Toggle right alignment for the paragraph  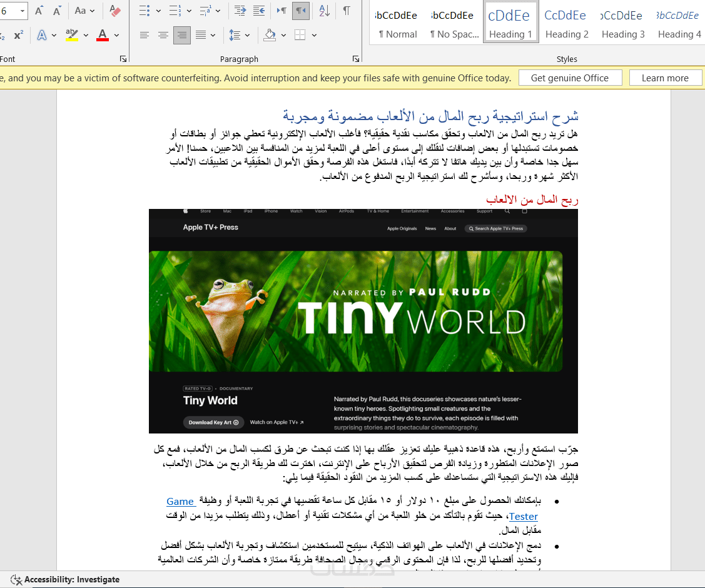(182, 35)
